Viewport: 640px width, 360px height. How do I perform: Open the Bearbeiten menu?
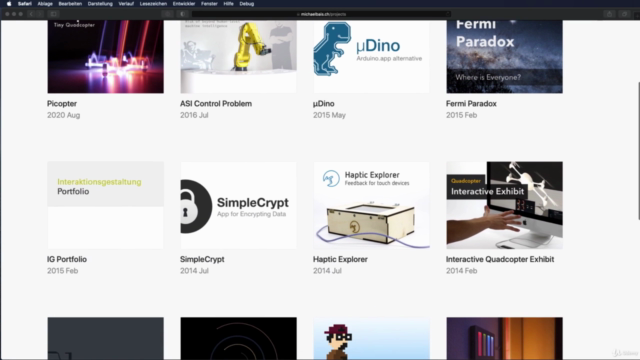point(70,4)
